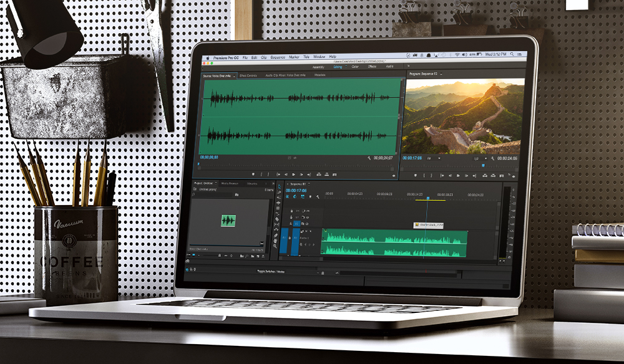Open Program monitor settings wrench
This screenshot has width=624, height=364.
tap(493, 158)
